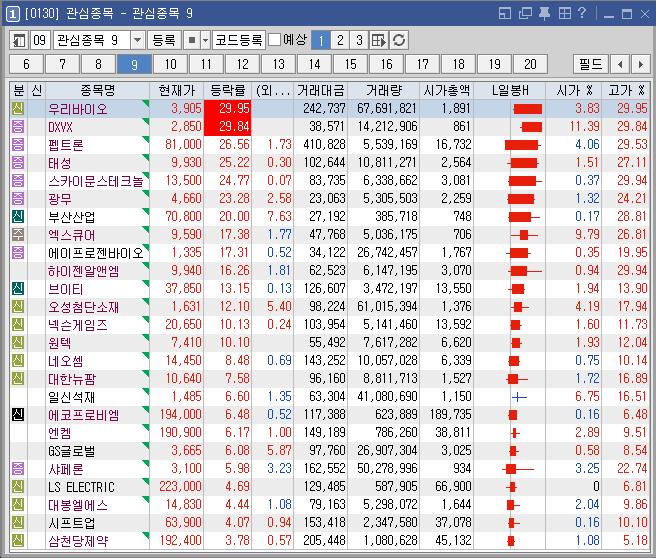Click 시프트업 trading volume 2,347,580
The image size is (656, 558).
click(390, 522)
